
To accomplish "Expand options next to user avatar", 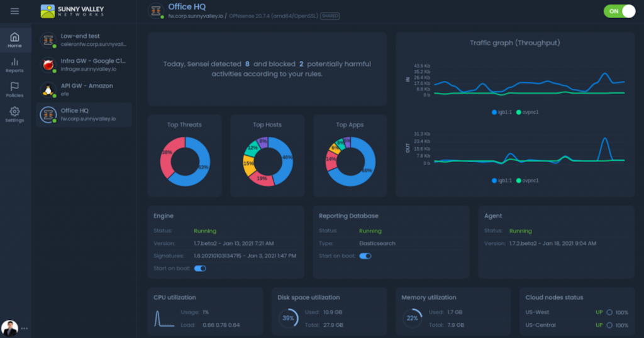I will [x=25, y=328].
